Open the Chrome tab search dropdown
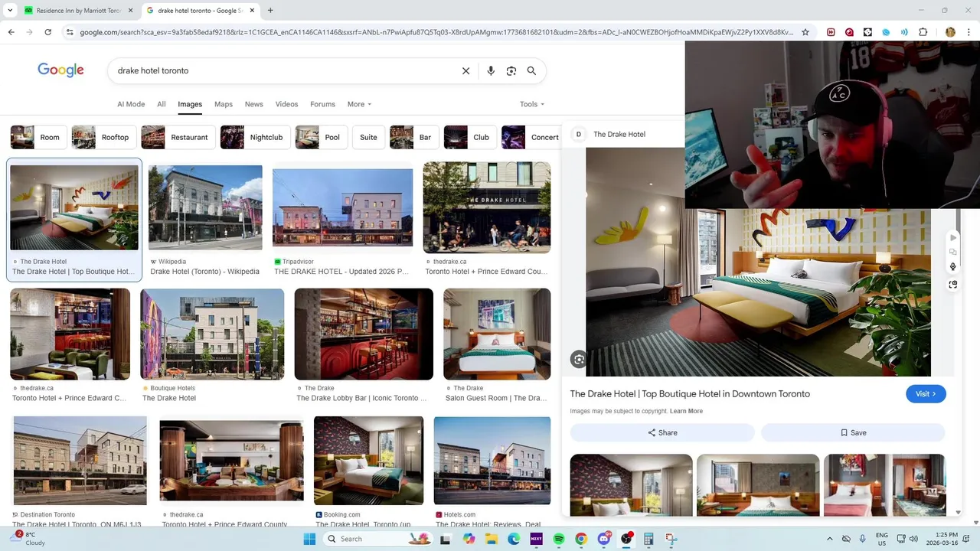The width and height of the screenshot is (980, 551). 11,11
